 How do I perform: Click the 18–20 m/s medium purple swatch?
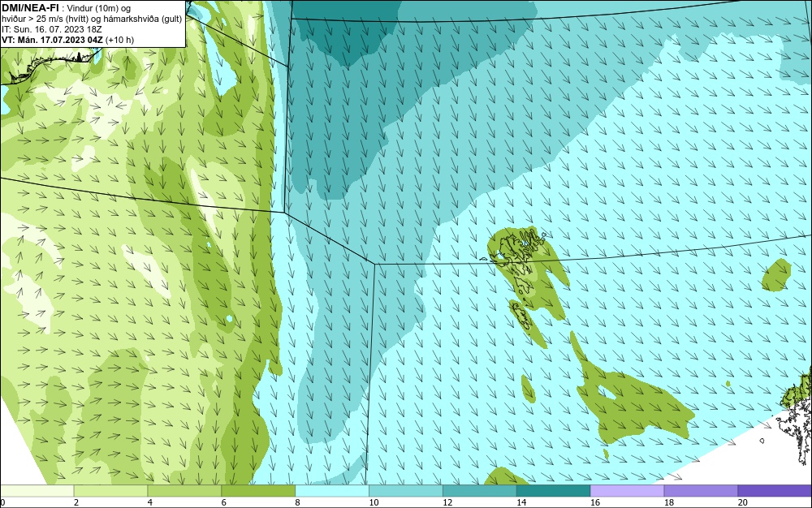702,491
